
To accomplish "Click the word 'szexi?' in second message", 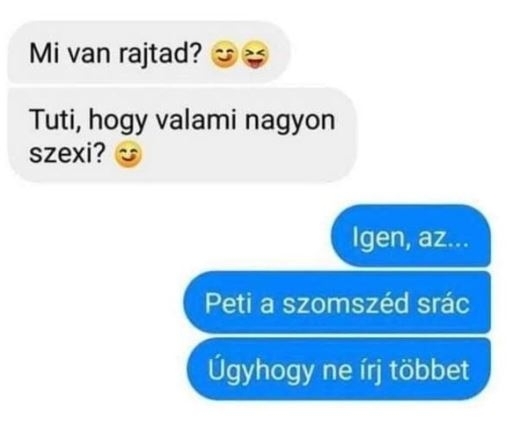I will (68, 154).
